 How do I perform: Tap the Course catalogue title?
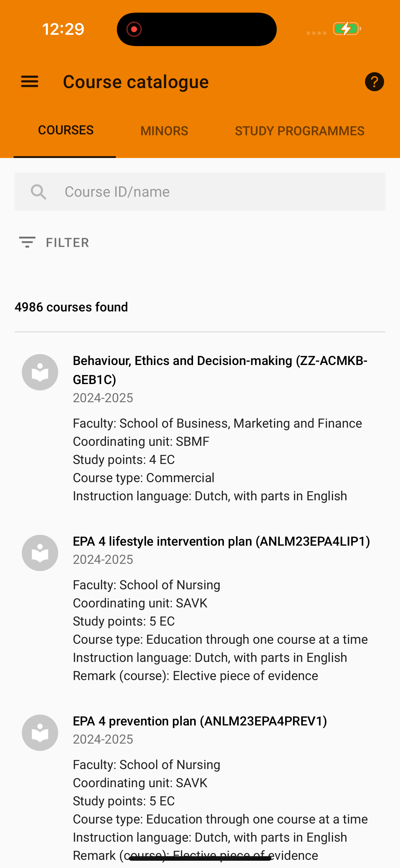pyautogui.click(x=136, y=82)
